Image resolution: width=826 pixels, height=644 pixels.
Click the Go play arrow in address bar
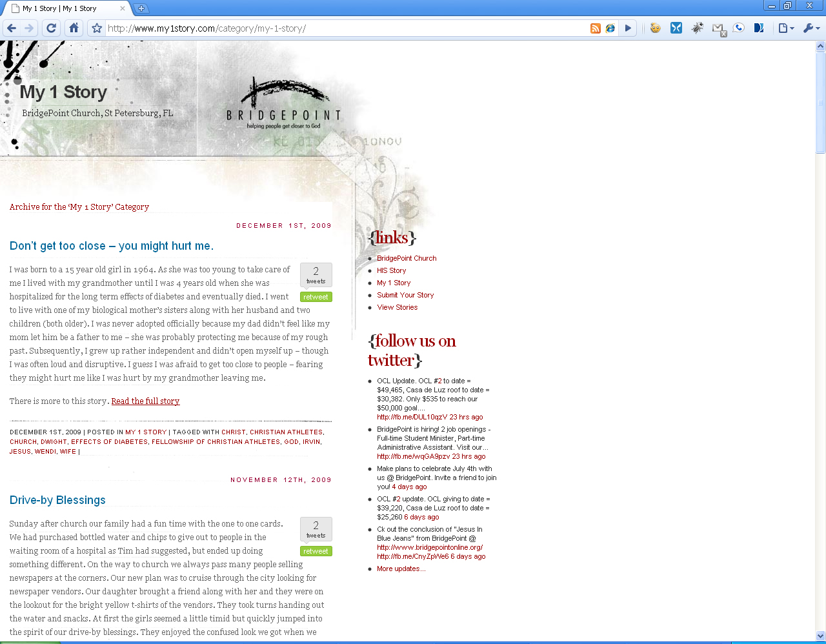(628, 28)
